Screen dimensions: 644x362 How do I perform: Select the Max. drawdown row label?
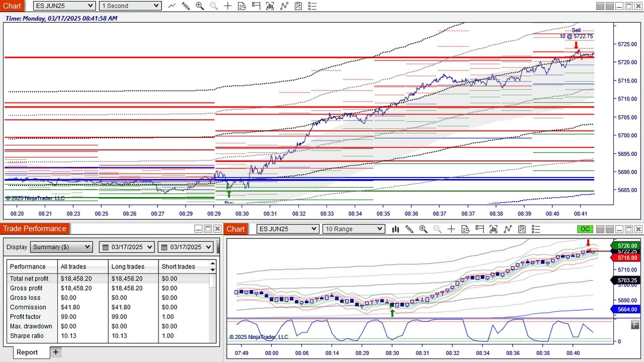click(x=31, y=326)
